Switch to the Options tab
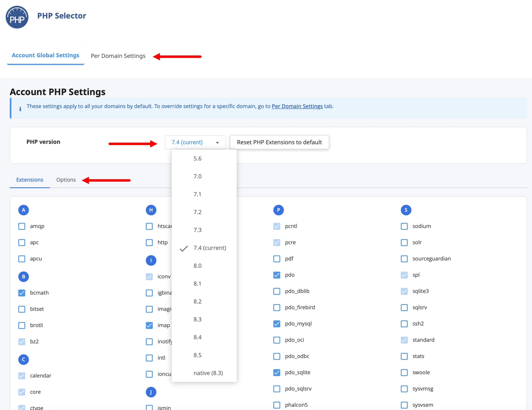Image resolution: width=532 pixels, height=410 pixels. (66, 180)
